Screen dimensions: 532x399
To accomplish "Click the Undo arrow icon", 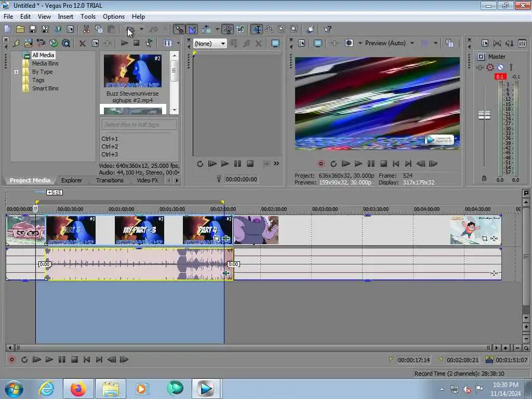I will click(130, 30).
